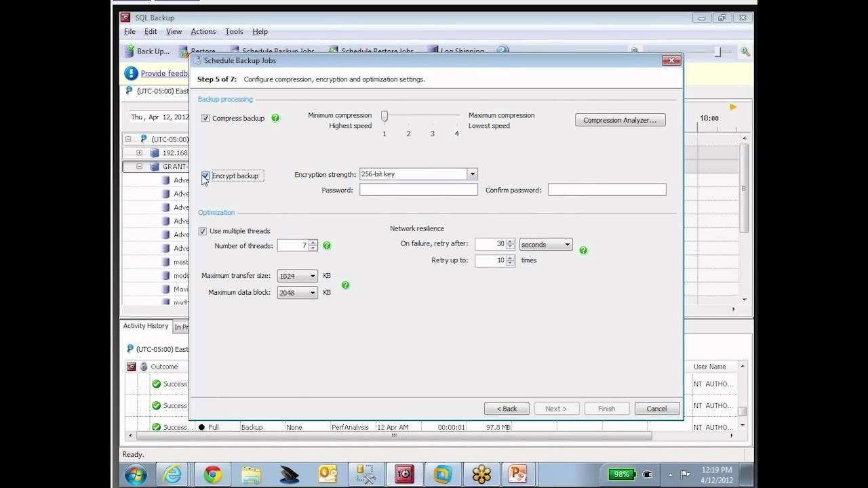Click the yellow timeline marker arrow
The height and width of the screenshot is (488, 868).
point(733,107)
